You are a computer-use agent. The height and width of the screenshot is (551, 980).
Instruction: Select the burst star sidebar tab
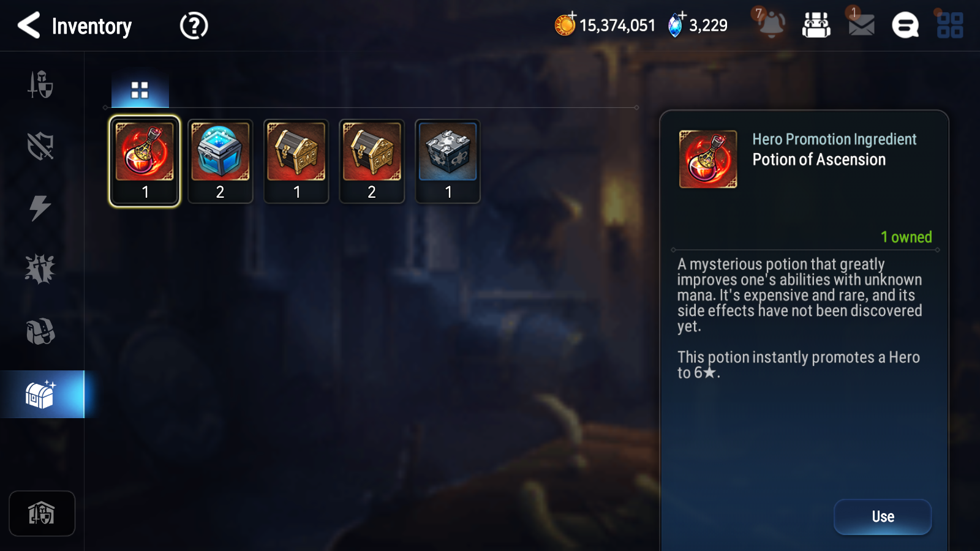pos(40,269)
